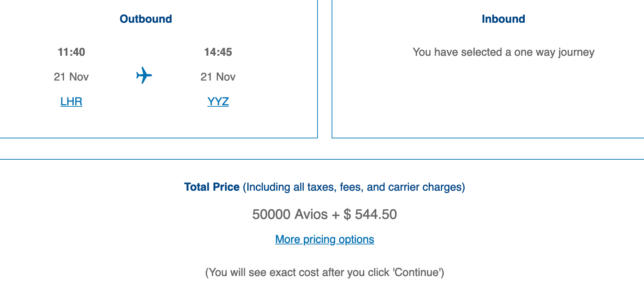Click empty area below the one way message
The image size is (644, 296).
point(503,100)
